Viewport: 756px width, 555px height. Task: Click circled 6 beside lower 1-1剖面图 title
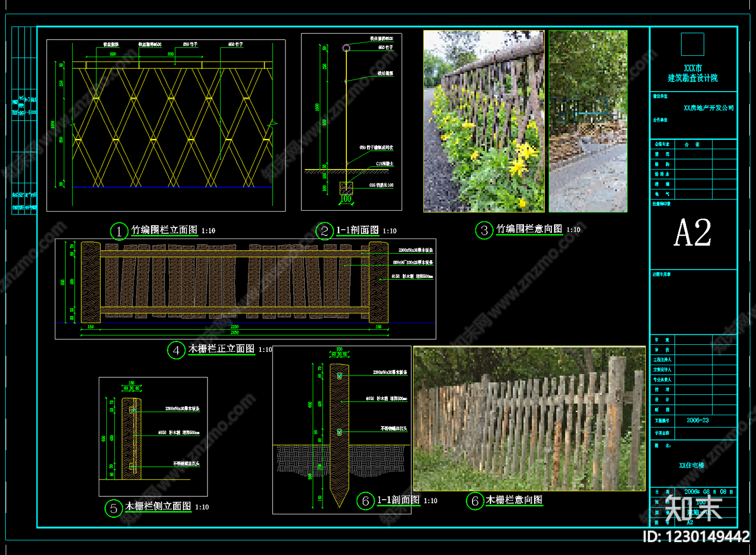(x=365, y=501)
